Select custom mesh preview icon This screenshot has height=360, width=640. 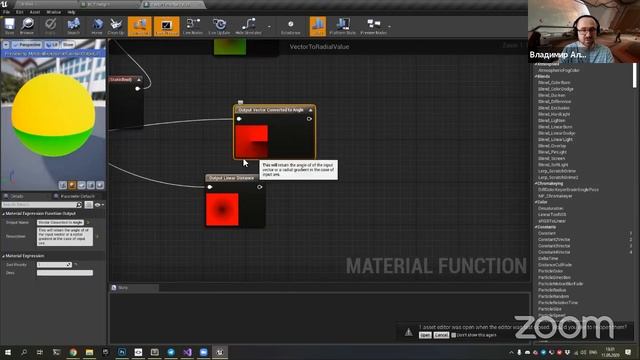click(100, 185)
